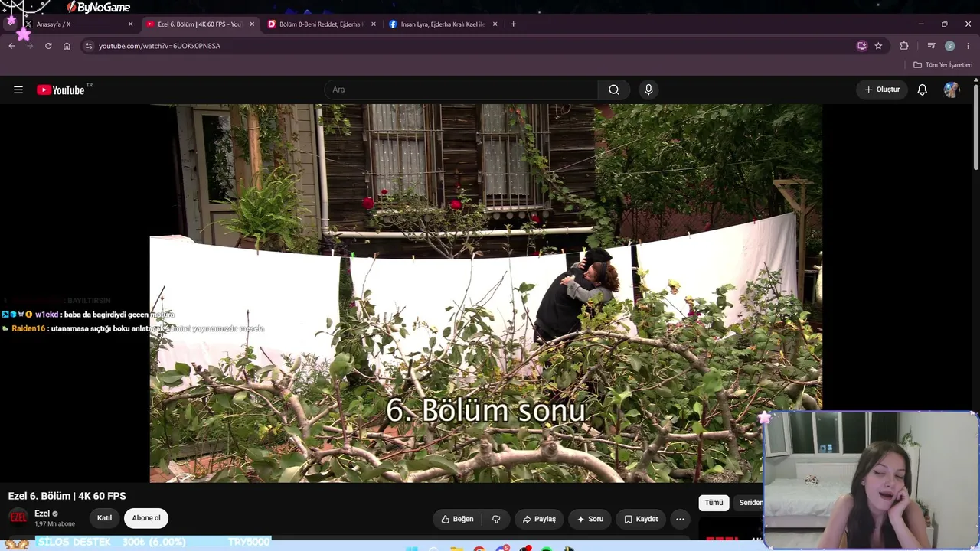Viewport: 980px width, 551px height.
Task: View site information icon beside the URL
Action: tap(89, 46)
